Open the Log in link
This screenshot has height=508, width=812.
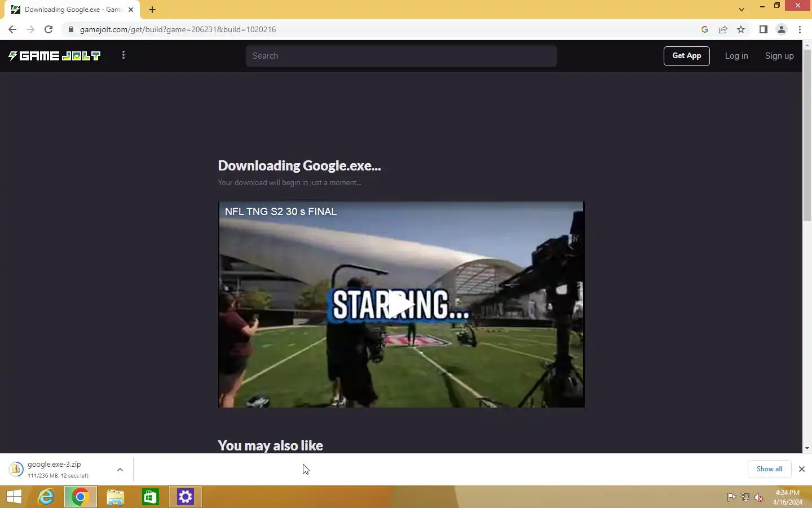coord(736,56)
